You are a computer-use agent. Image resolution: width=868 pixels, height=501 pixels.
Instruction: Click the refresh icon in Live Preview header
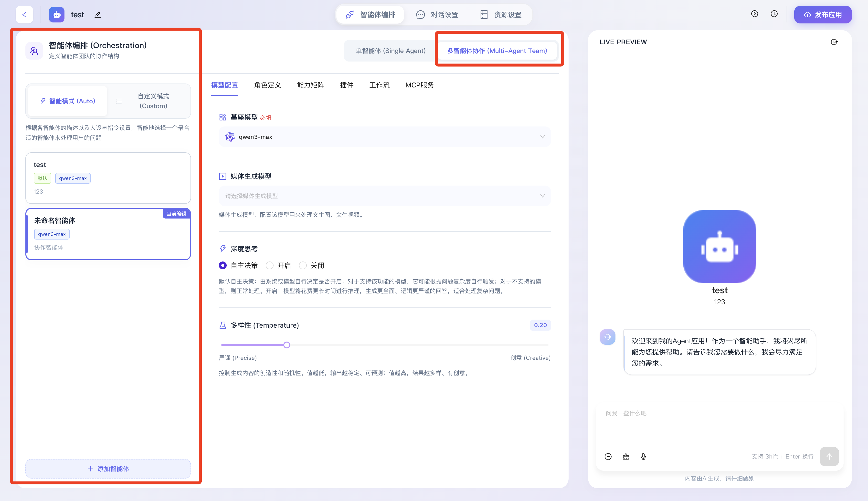pyautogui.click(x=834, y=42)
